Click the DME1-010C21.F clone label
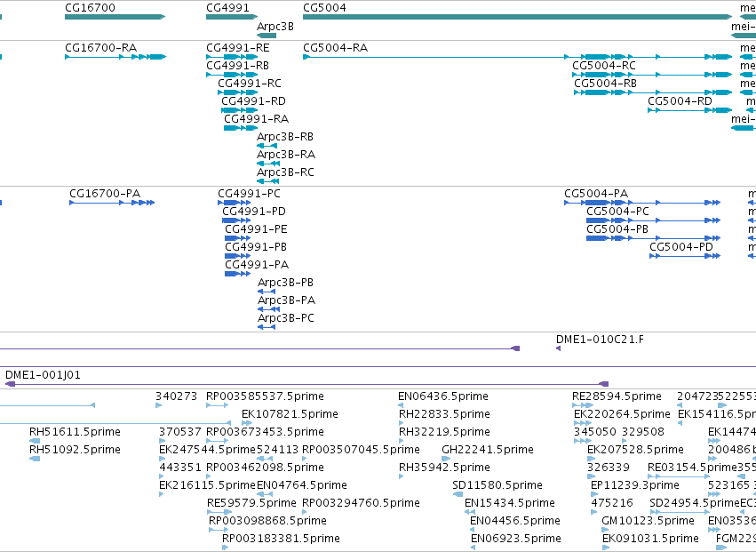756x552 pixels. [600, 340]
